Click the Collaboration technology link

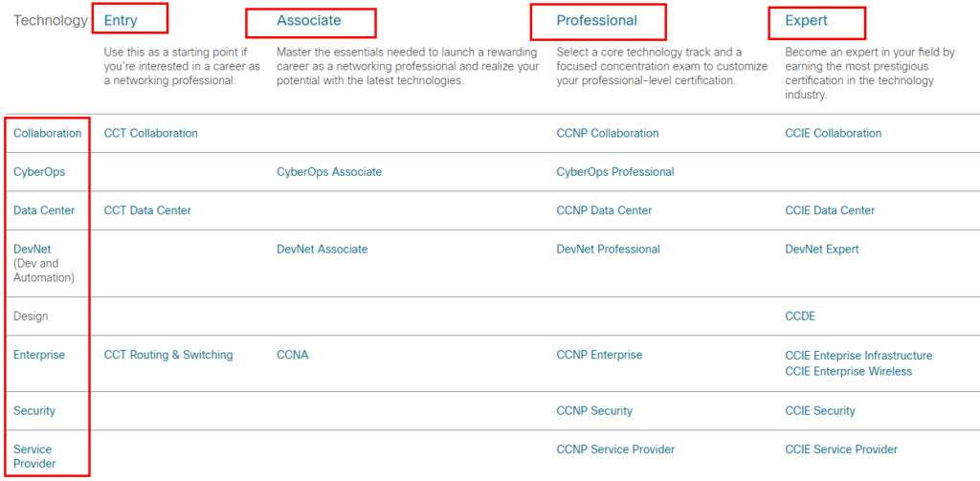coord(47,133)
